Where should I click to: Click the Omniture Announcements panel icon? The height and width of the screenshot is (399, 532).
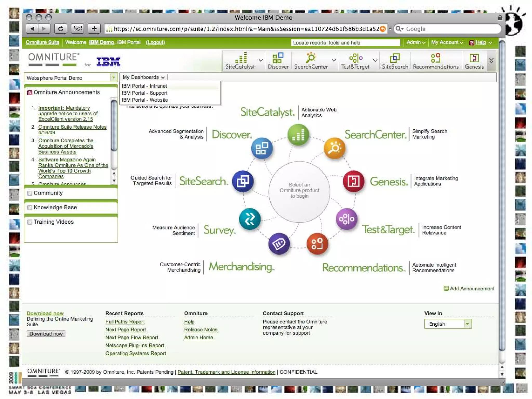point(30,93)
